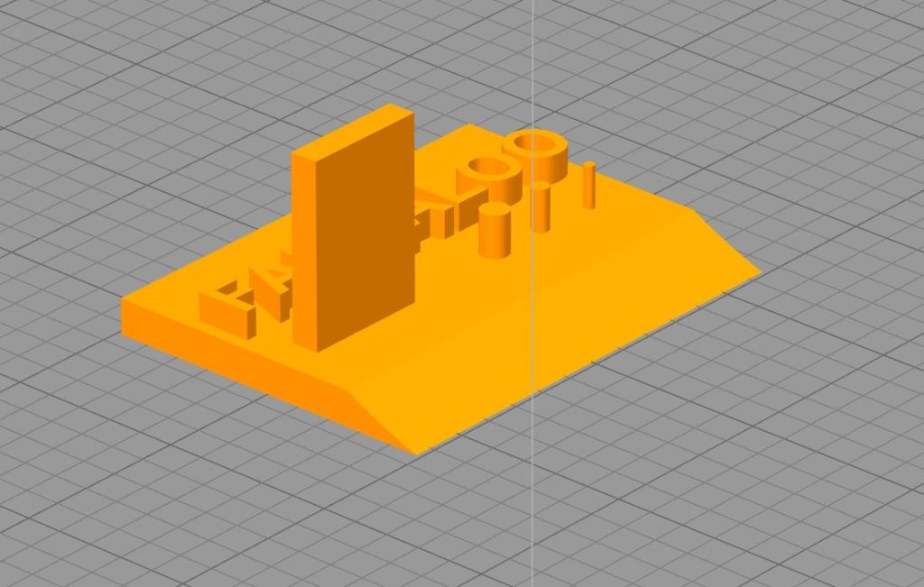Pick the medium-width solid cylinder post
This screenshot has width=924, height=587.
pos(541,207)
